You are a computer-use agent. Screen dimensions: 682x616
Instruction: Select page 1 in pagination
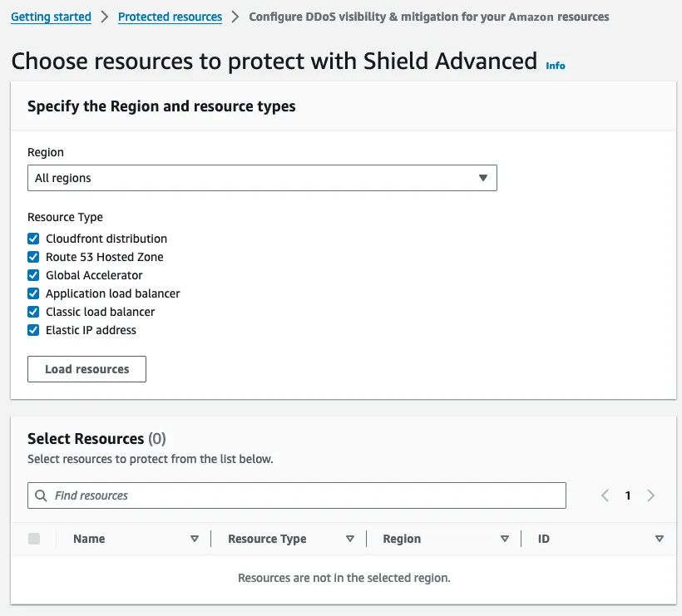click(x=628, y=495)
